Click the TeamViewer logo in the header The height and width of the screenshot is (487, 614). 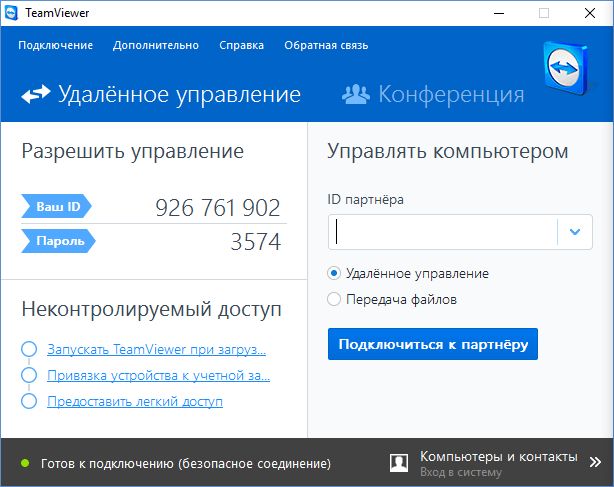click(x=570, y=72)
